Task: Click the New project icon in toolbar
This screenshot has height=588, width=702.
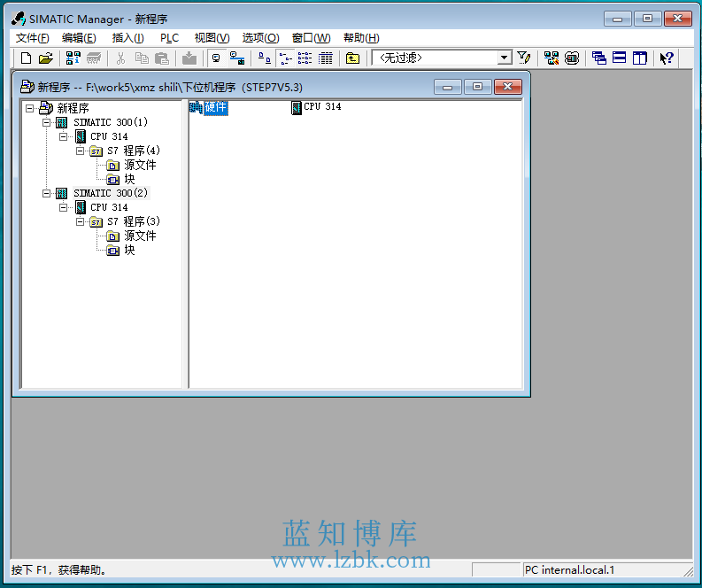Action: pos(26,58)
